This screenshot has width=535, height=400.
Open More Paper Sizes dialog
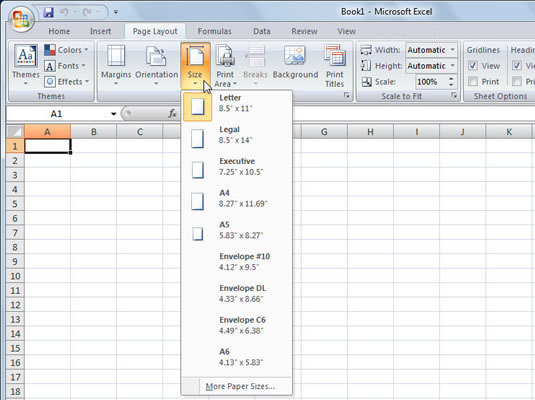click(x=237, y=386)
